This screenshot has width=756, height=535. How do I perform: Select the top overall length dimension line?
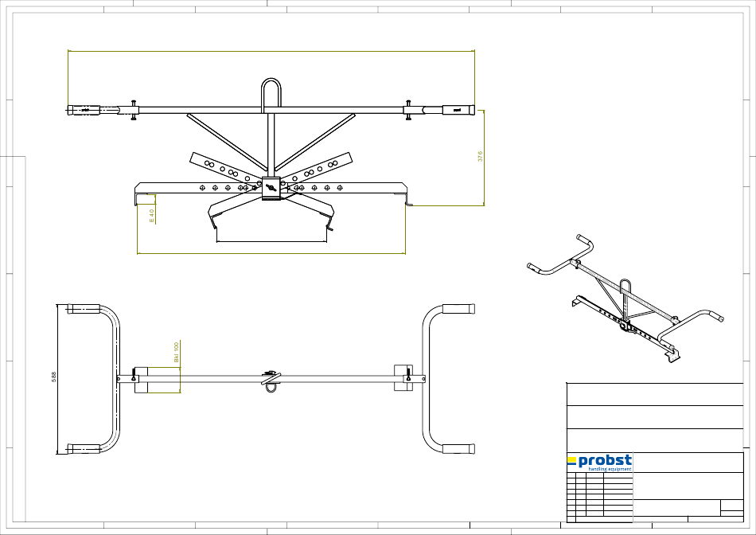(x=271, y=51)
